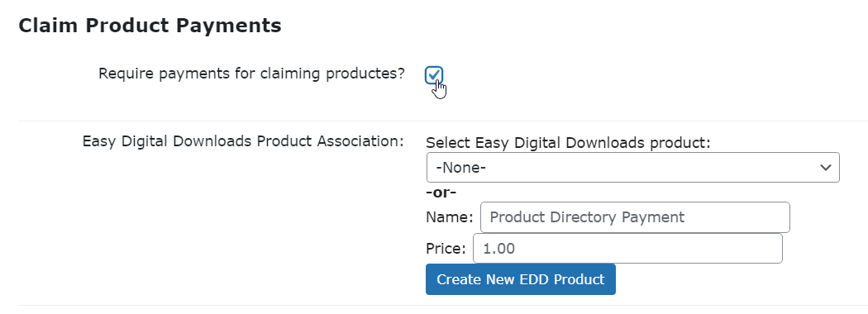
Task: Uncheck the require payments checkbox
Action: (435, 74)
